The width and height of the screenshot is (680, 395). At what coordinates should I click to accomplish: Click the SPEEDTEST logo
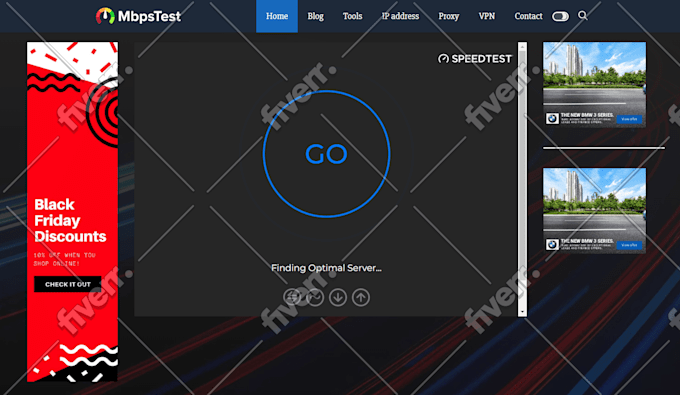pyautogui.click(x=474, y=59)
